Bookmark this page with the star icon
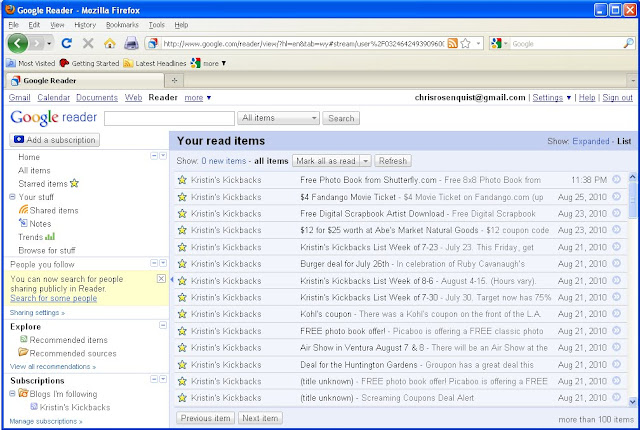 pyautogui.click(x=465, y=43)
